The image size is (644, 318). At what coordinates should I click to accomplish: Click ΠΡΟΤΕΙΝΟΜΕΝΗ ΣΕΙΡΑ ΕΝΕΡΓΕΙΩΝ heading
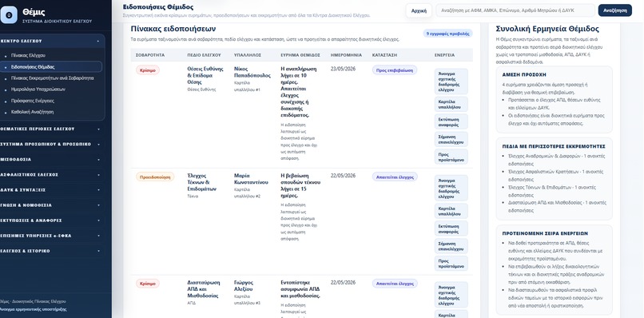(545, 233)
